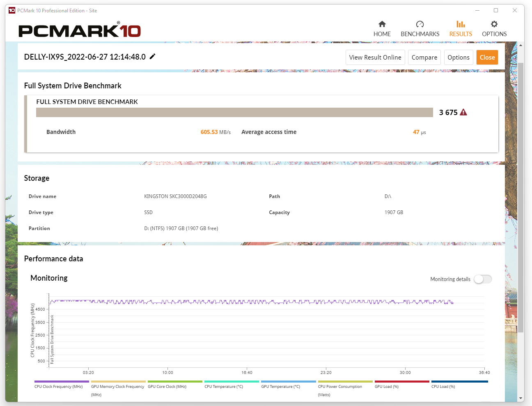Screen dimensions: 532x406
Task: Open the Options gear icon
Action: tap(494, 24)
